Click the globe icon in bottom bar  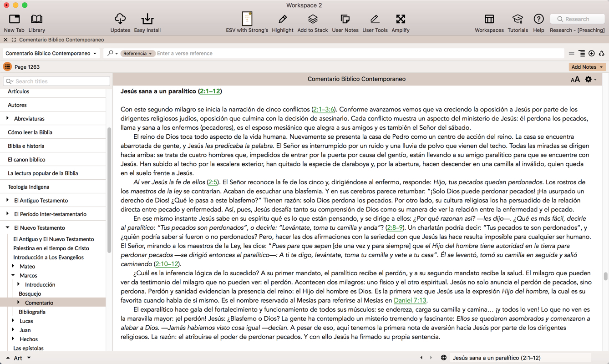443,358
